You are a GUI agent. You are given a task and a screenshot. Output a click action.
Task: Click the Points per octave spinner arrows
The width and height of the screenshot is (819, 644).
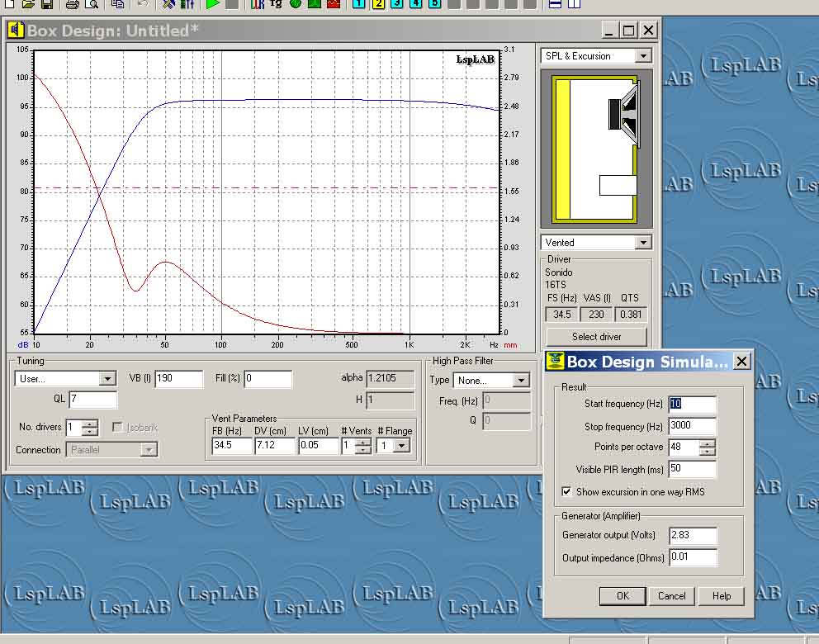(x=708, y=447)
